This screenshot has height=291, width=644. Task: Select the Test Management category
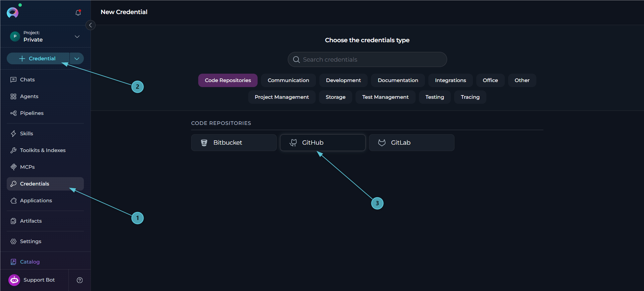385,97
